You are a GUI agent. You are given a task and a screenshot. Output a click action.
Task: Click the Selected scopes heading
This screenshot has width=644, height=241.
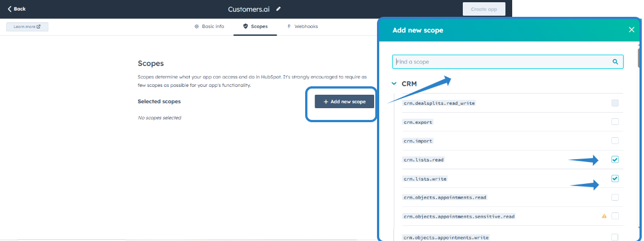tap(159, 101)
